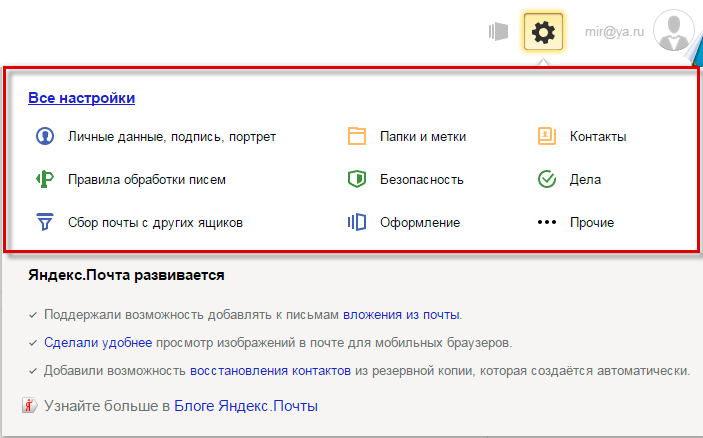Click the Оформление theme icon

point(357,222)
